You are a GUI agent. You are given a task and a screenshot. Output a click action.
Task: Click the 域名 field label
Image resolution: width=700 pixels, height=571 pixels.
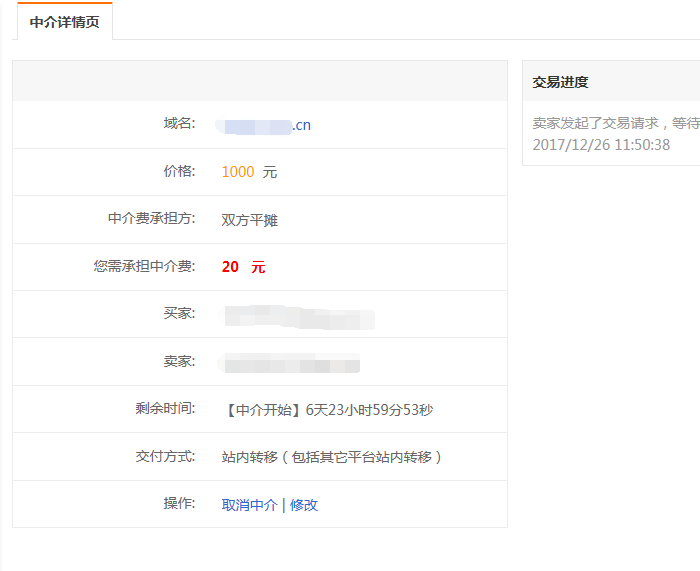point(179,123)
